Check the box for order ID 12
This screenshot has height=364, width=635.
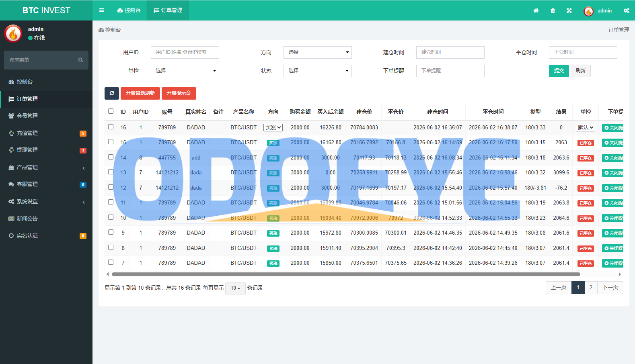pos(111,187)
